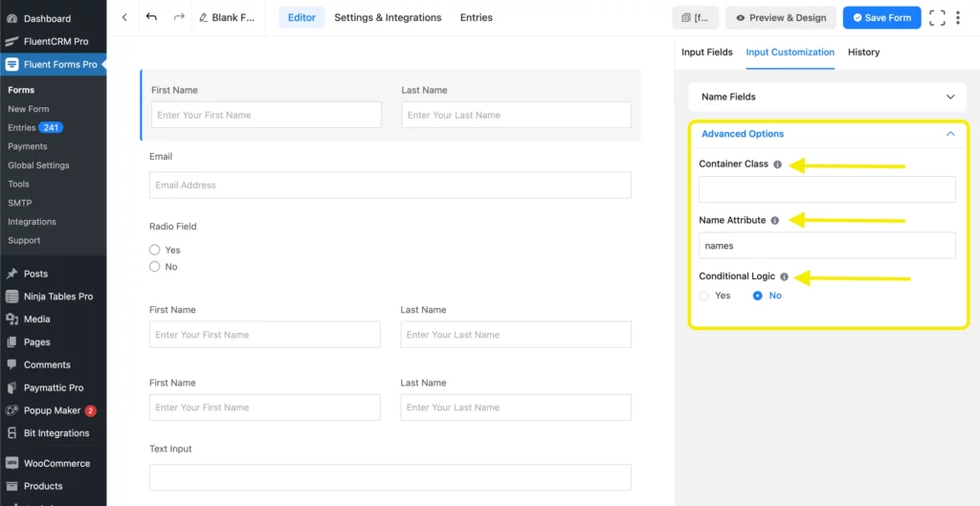
Task: Undo the last form change
Action: pyautogui.click(x=151, y=17)
